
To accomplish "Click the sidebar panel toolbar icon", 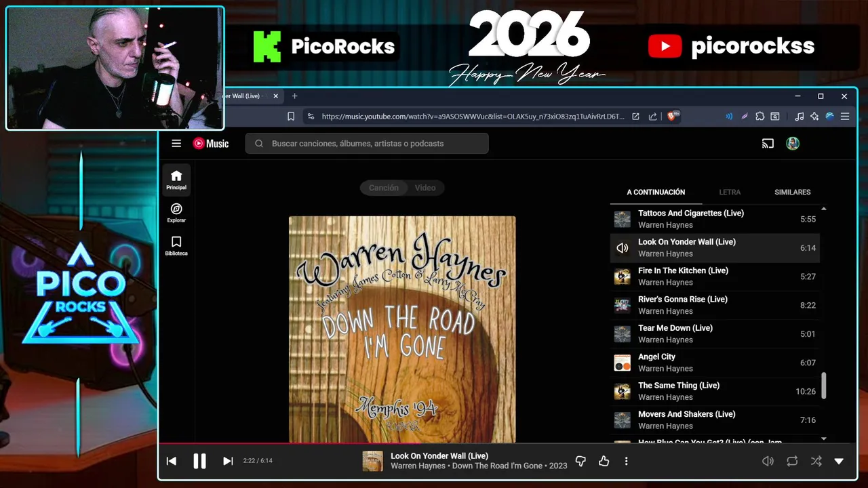I will [775, 117].
